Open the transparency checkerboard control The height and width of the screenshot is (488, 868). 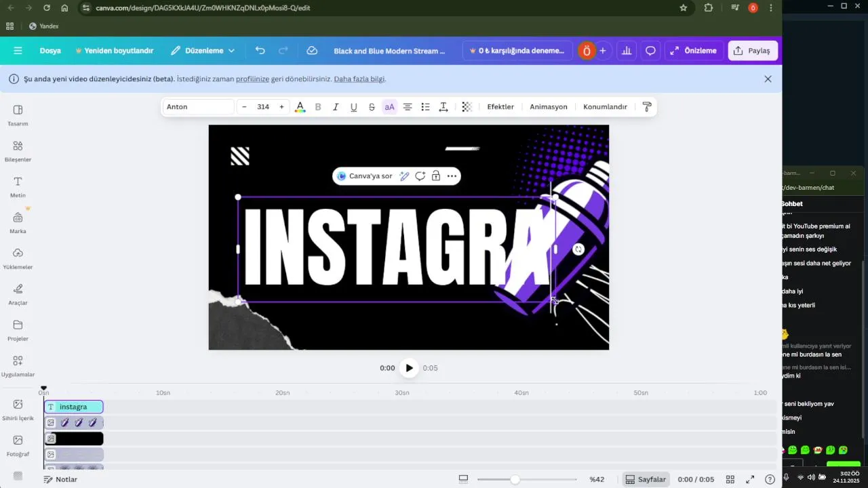coord(467,107)
